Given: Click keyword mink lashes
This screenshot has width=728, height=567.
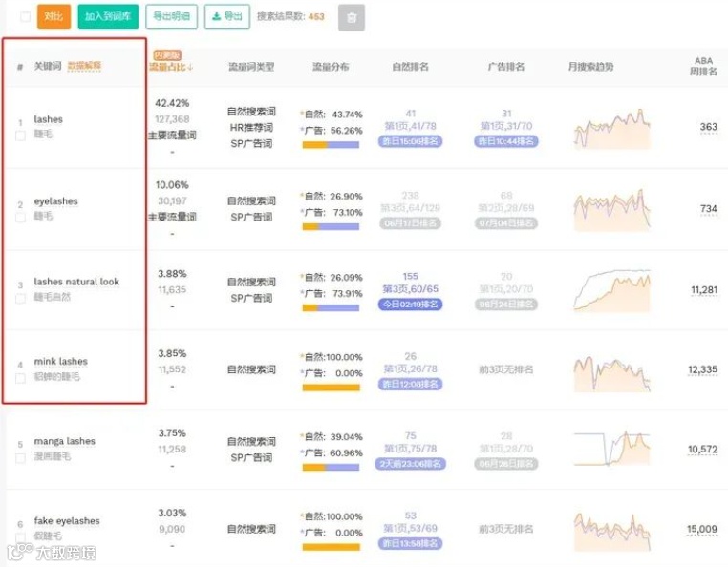Looking at the screenshot, I should 61,361.
